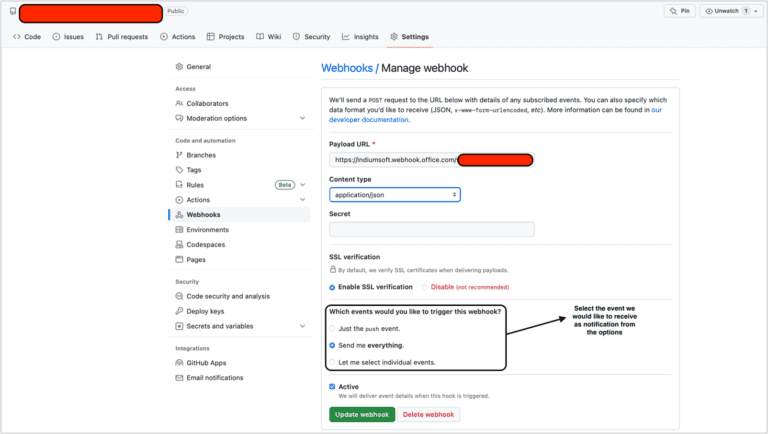The width and height of the screenshot is (768, 434).
Task: Open the Wiki tab
Action: 269,37
